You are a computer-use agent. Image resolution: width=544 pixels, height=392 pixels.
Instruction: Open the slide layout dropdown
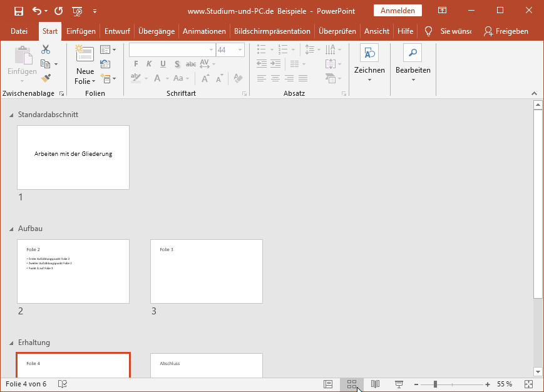coord(108,49)
